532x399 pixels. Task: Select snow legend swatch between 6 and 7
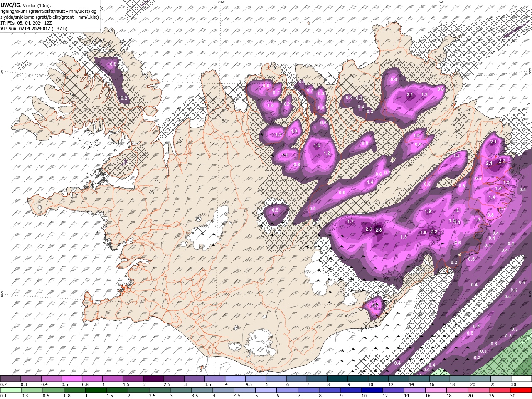(x=296, y=379)
